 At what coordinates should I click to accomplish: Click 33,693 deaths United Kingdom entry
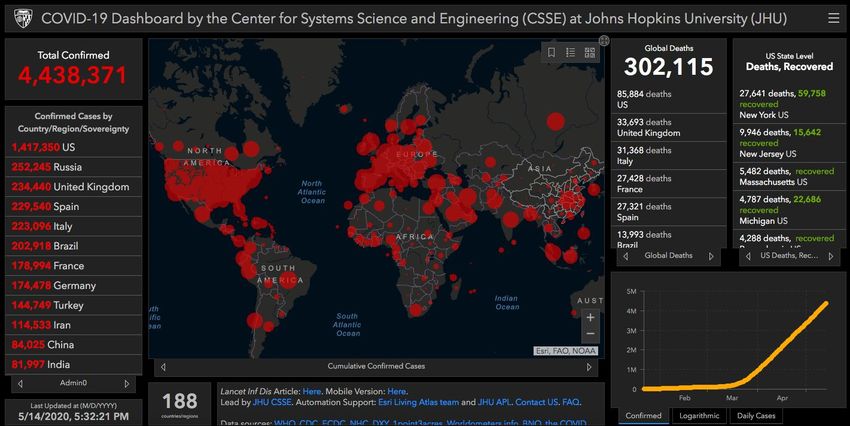click(x=669, y=127)
